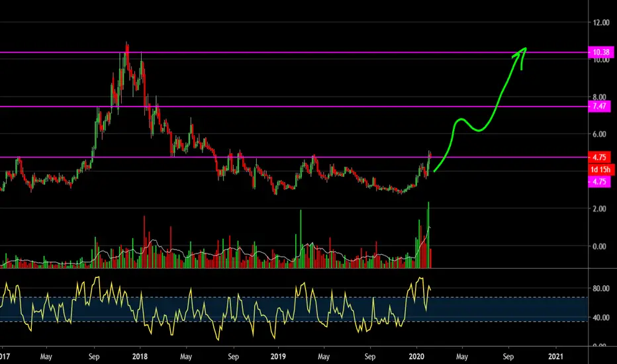The image size is (617, 364).
Task: Click the 2019 year label on time axis
Action: 278,357
